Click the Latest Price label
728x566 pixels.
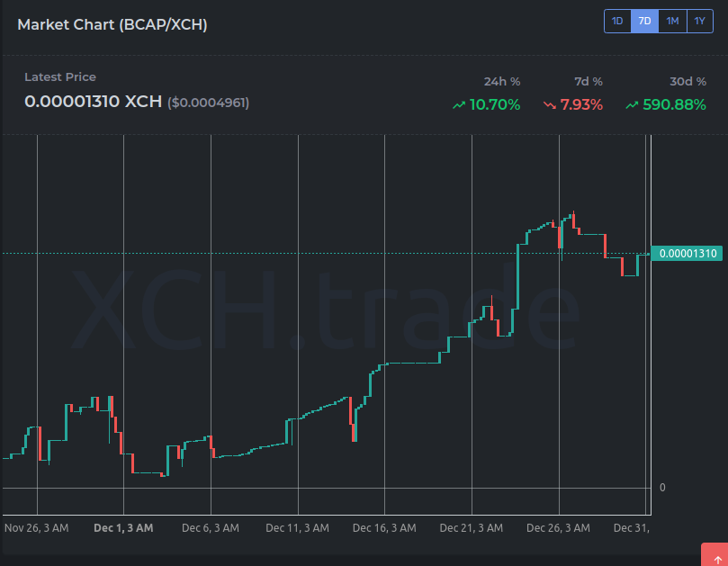click(x=59, y=77)
